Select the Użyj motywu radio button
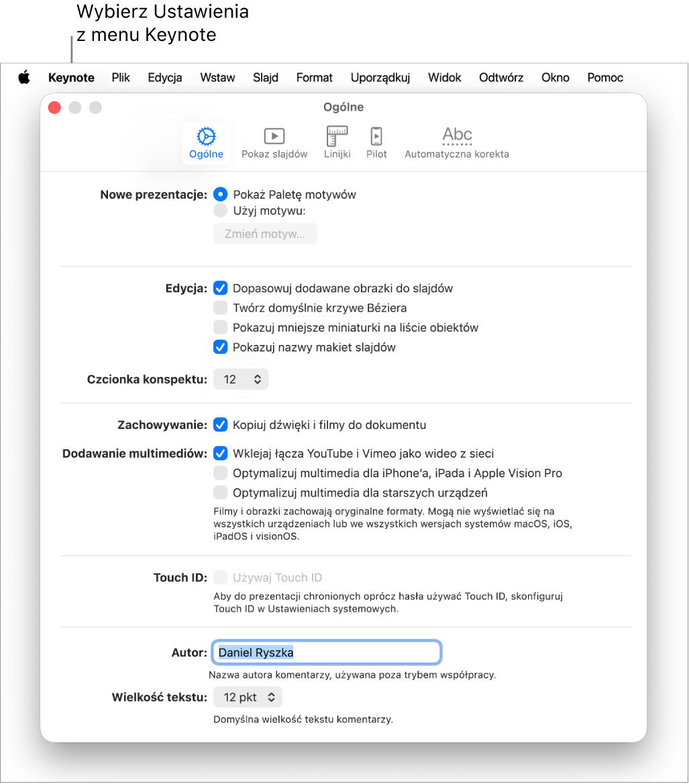The image size is (689, 784). (x=220, y=211)
